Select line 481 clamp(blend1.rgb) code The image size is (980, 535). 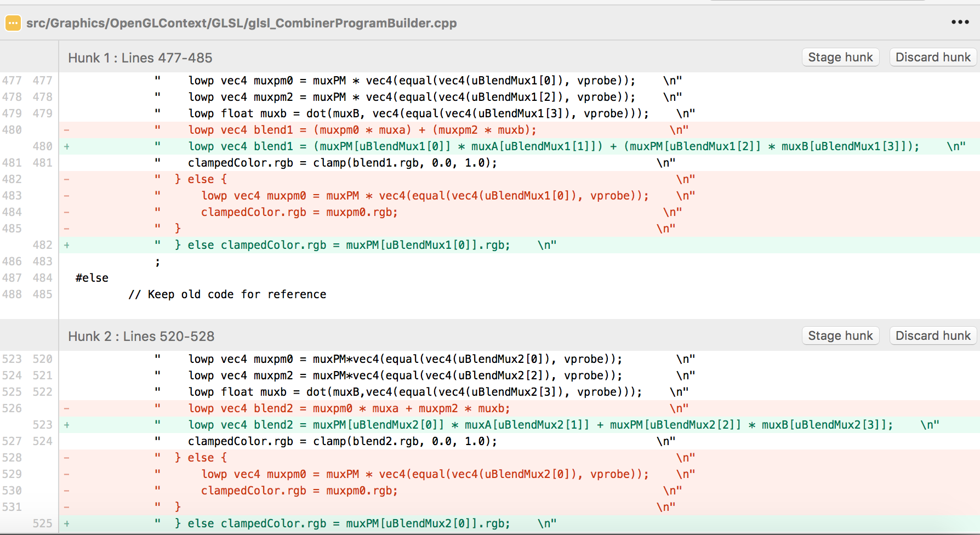pyautogui.click(x=519, y=163)
